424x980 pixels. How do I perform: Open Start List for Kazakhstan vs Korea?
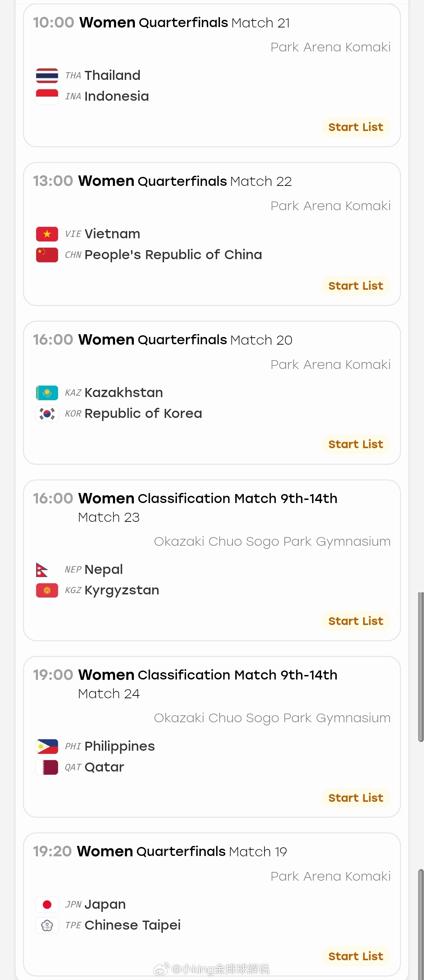(356, 444)
